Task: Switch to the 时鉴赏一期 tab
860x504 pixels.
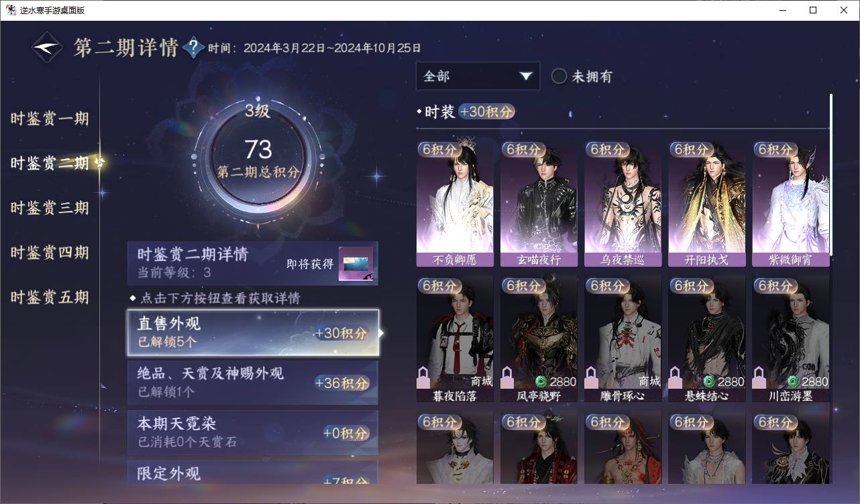Action: (x=50, y=119)
